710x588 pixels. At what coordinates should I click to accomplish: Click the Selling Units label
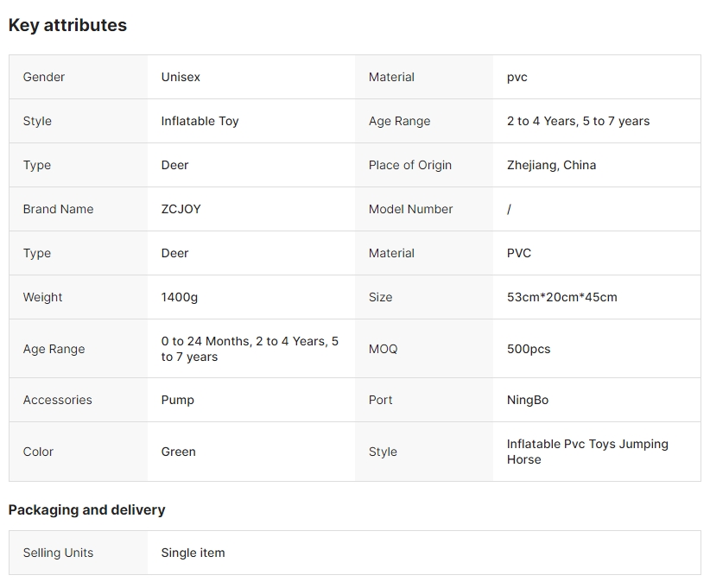(58, 553)
